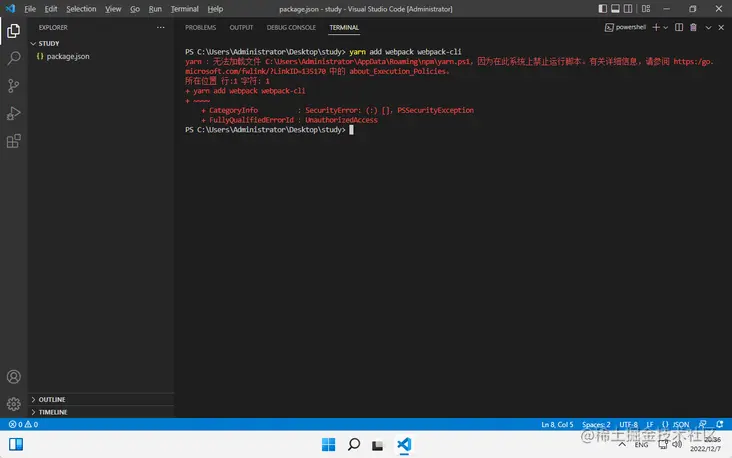Click the Explorer more actions ellipsis

(x=161, y=28)
